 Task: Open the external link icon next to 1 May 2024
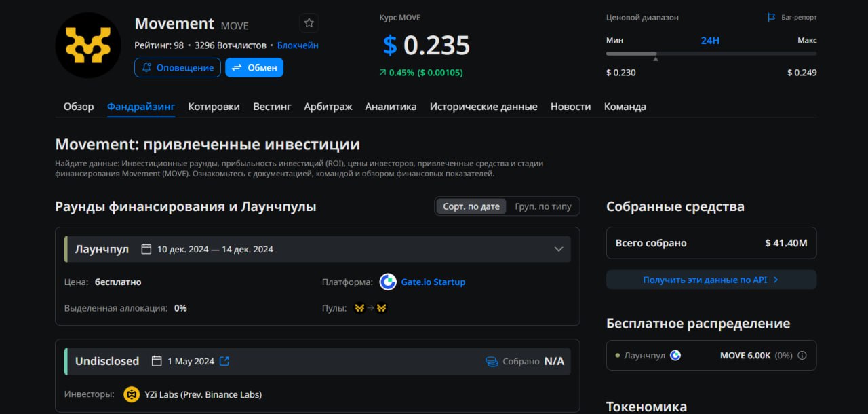(224, 361)
